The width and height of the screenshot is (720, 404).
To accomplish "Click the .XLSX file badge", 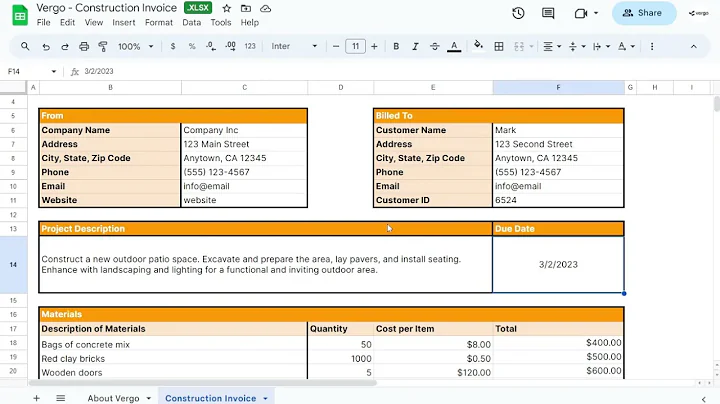I will click(198, 8).
